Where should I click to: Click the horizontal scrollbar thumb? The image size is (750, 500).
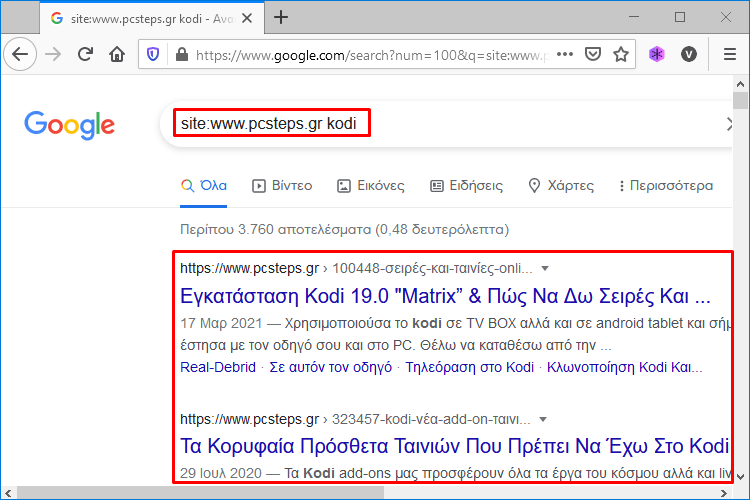point(200,493)
